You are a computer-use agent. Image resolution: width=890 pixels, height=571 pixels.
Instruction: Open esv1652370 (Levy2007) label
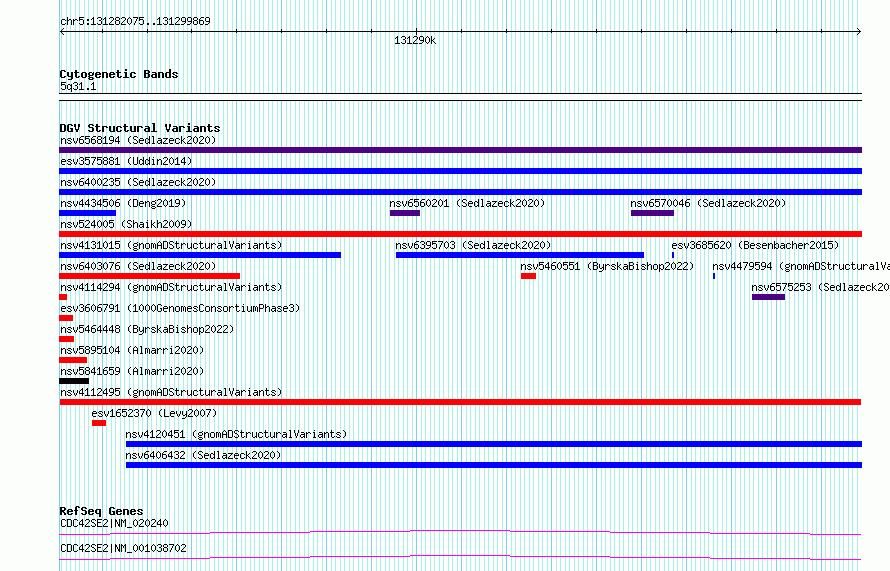tap(154, 413)
